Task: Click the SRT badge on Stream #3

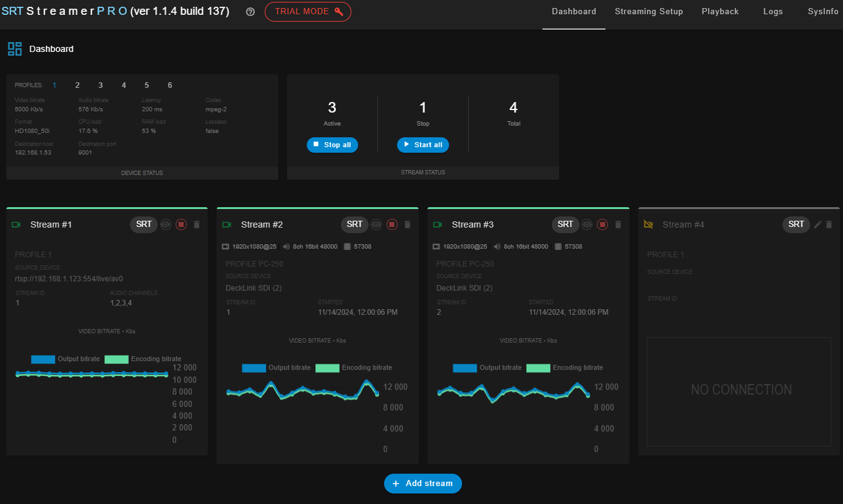Action: point(565,224)
